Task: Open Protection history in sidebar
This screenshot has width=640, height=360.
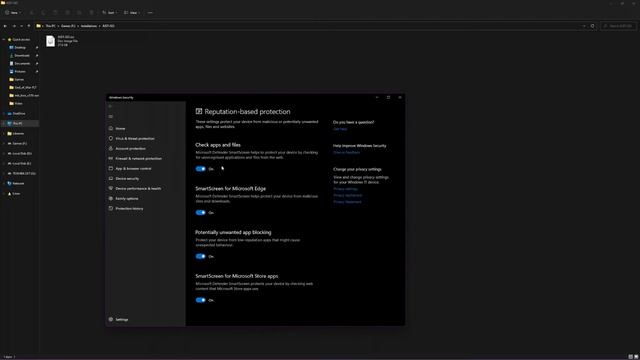Action: point(129,209)
